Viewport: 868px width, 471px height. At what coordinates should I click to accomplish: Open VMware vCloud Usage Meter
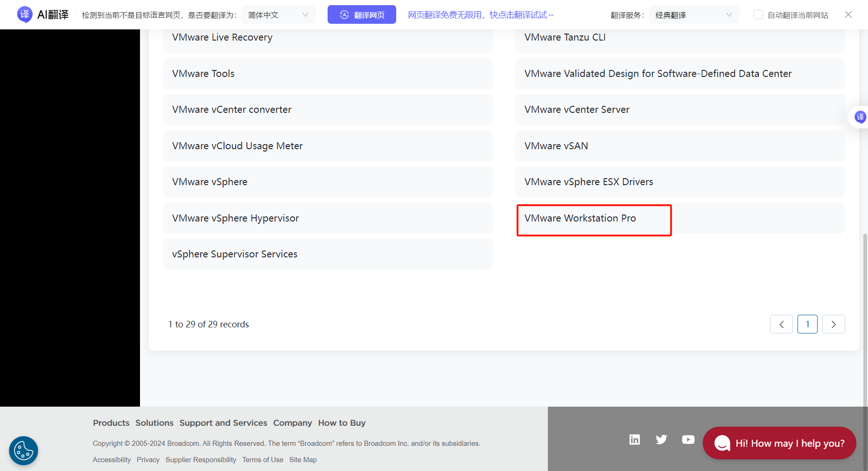pos(328,145)
